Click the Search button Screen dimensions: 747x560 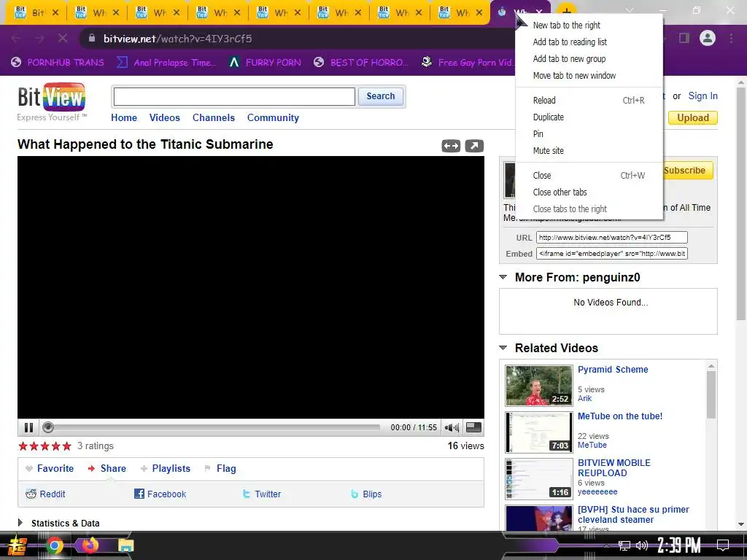pyautogui.click(x=380, y=96)
